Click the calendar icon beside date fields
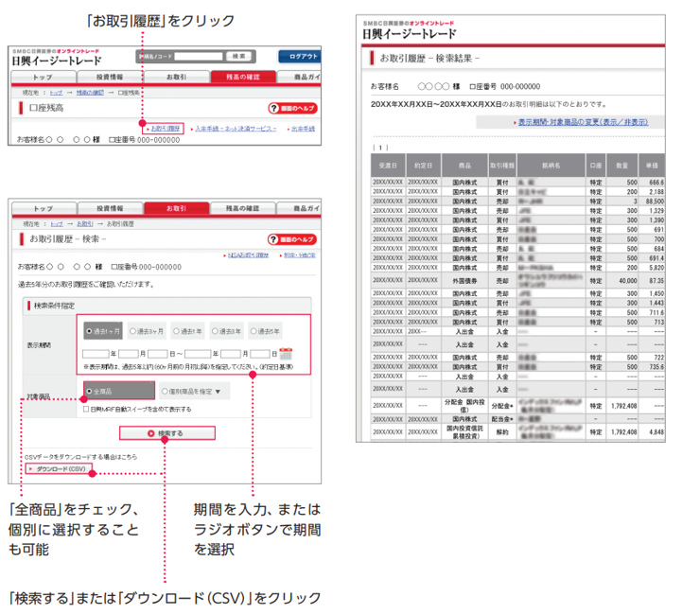The image size is (700, 614). point(285,354)
